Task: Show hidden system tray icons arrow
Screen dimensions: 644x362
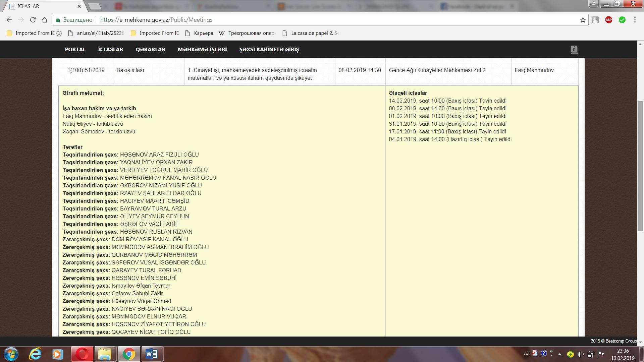Action: [x=559, y=354]
